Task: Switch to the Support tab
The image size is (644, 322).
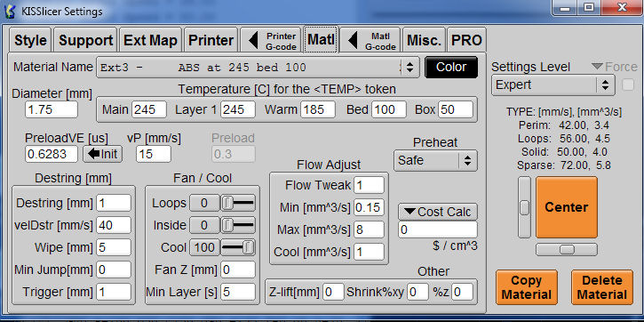Action: (x=85, y=40)
